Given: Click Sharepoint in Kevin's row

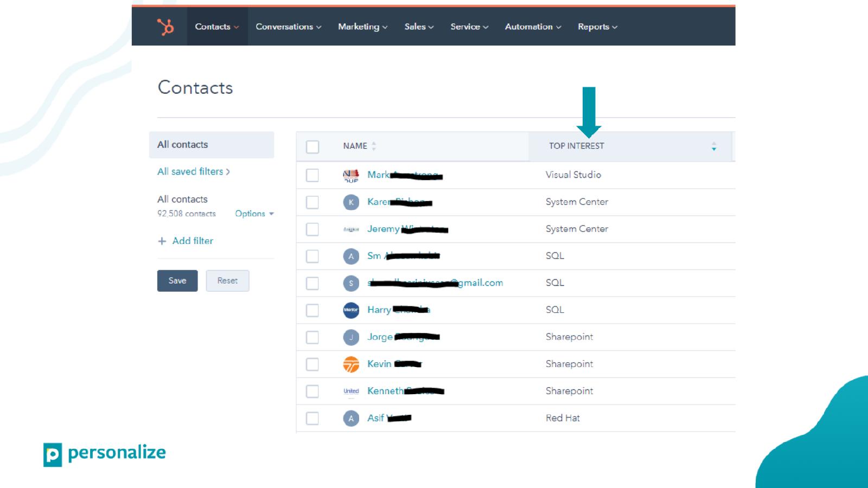Looking at the screenshot, I should tap(570, 364).
